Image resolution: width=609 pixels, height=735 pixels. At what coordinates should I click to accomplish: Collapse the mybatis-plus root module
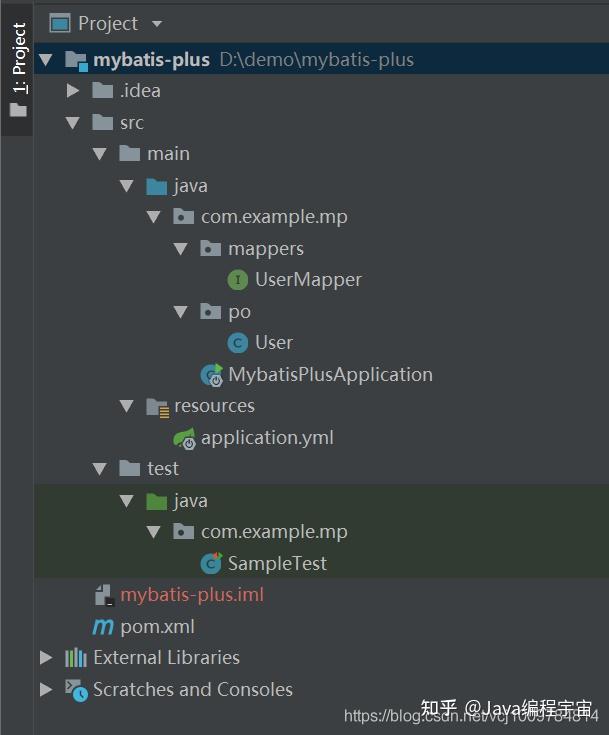pyautogui.click(x=46, y=60)
